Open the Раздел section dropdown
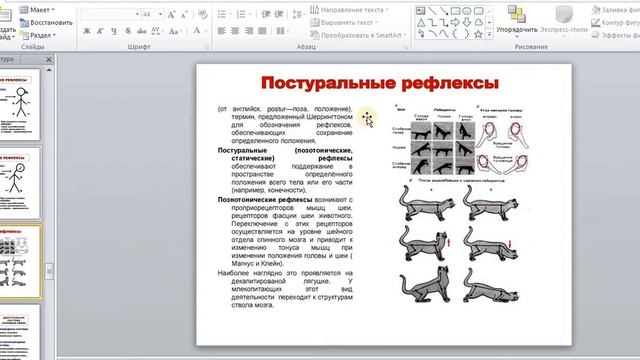This screenshot has height=360, width=640. (38, 36)
